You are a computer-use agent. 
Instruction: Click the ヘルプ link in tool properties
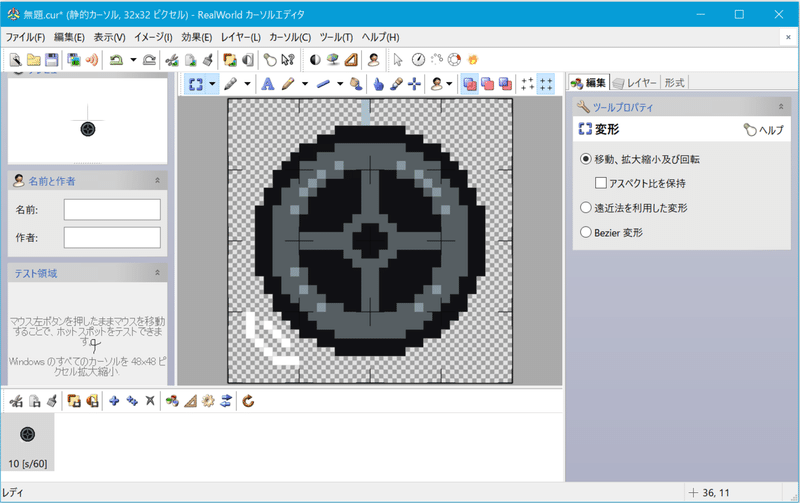[764, 130]
